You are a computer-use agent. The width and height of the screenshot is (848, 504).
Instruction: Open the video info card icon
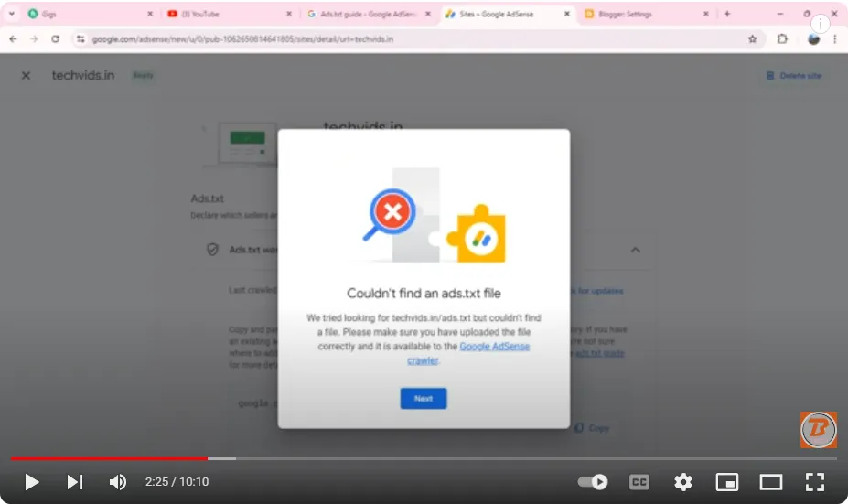click(821, 24)
